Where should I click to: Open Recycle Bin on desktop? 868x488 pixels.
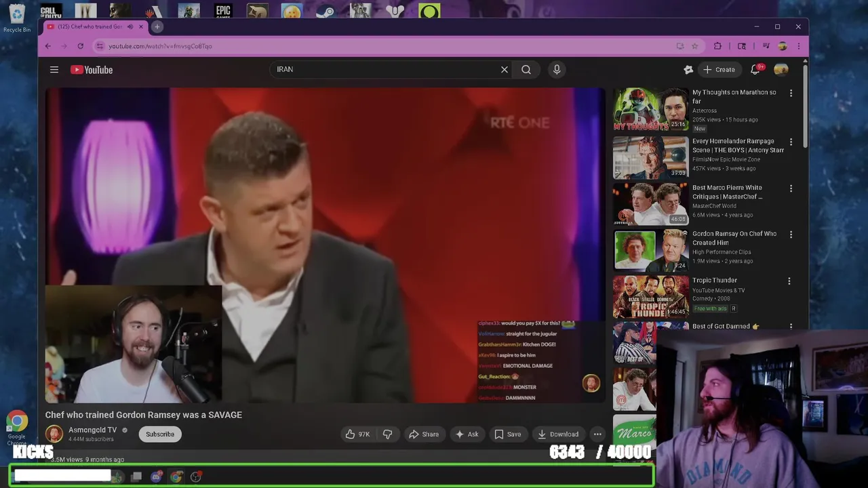coord(17,18)
